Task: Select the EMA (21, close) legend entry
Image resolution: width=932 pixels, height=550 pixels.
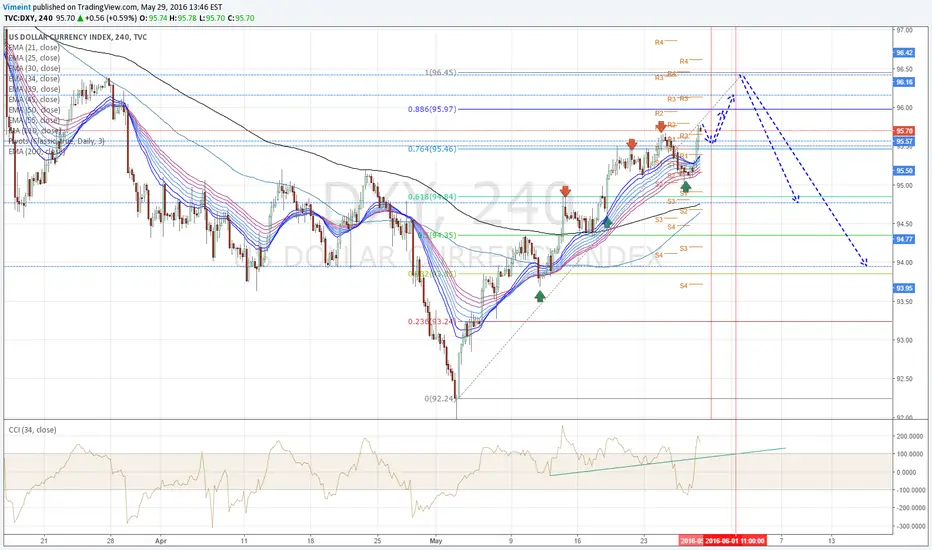Action: tap(33, 48)
